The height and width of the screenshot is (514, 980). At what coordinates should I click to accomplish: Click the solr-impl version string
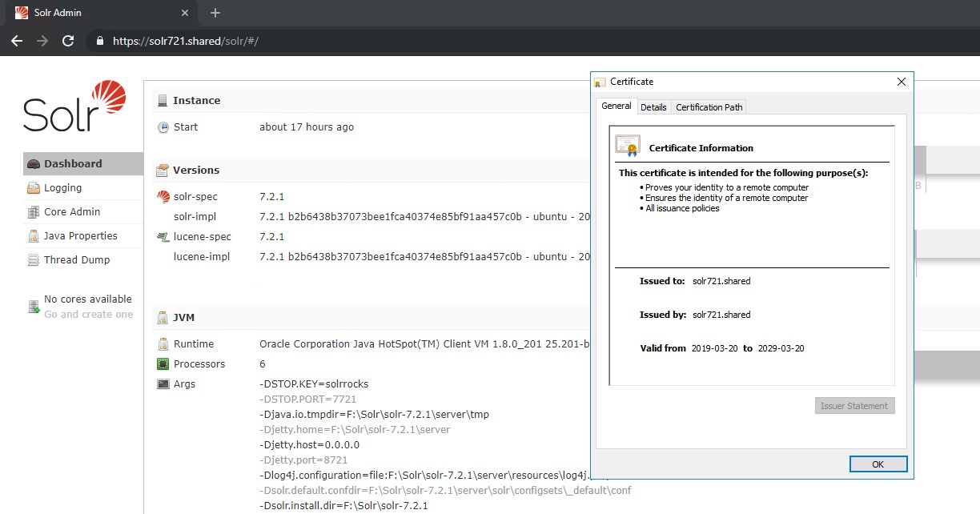tap(424, 217)
